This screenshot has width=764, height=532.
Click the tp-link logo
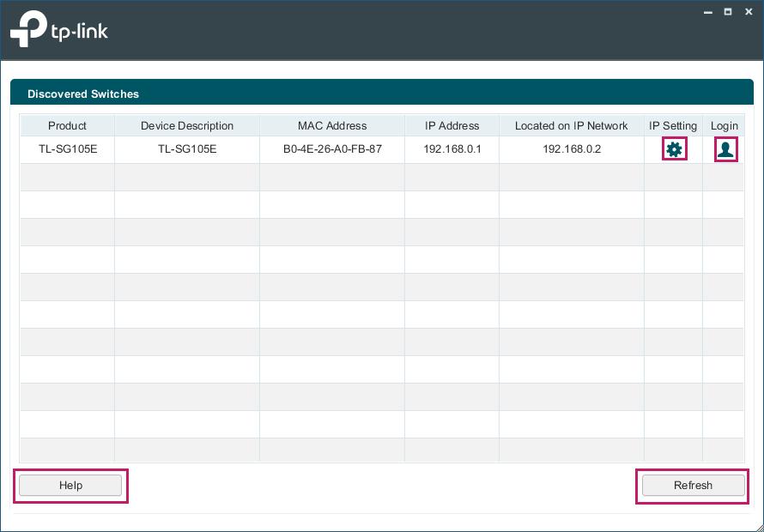click(x=59, y=29)
